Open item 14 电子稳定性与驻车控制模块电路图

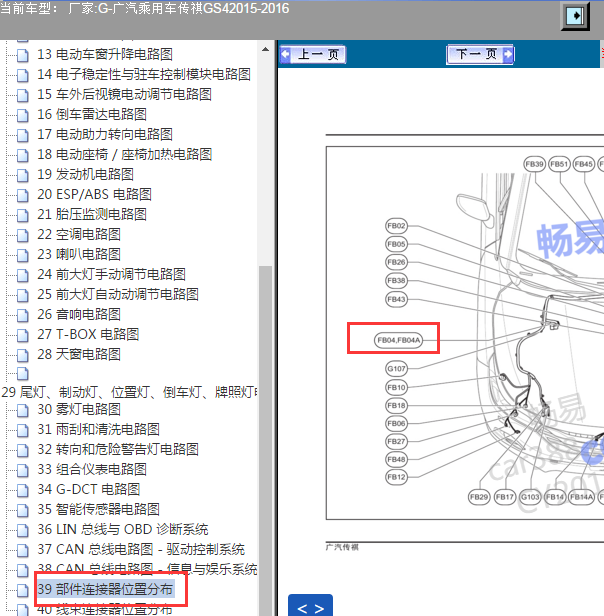144,74
